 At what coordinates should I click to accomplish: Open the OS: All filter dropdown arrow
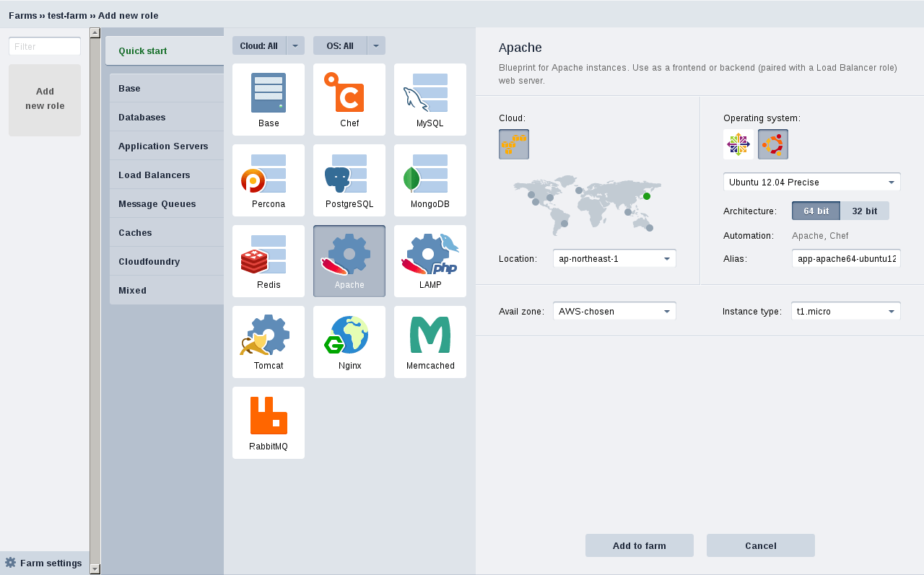pos(376,45)
